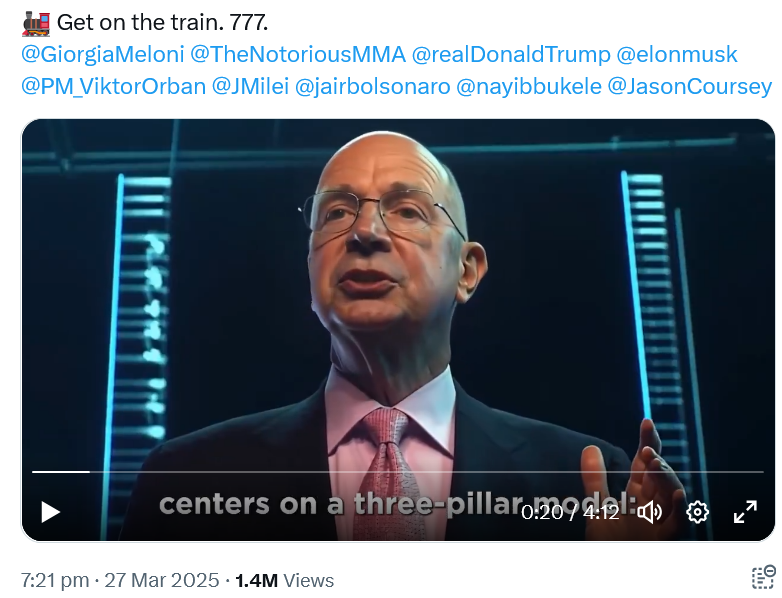The image size is (782, 598).
Task: Go to the @elonmusk profile link
Action: [x=677, y=54]
